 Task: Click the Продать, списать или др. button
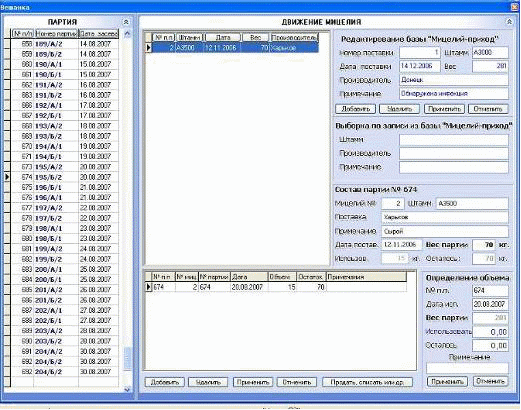pyautogui.click(x=367, y=382)
